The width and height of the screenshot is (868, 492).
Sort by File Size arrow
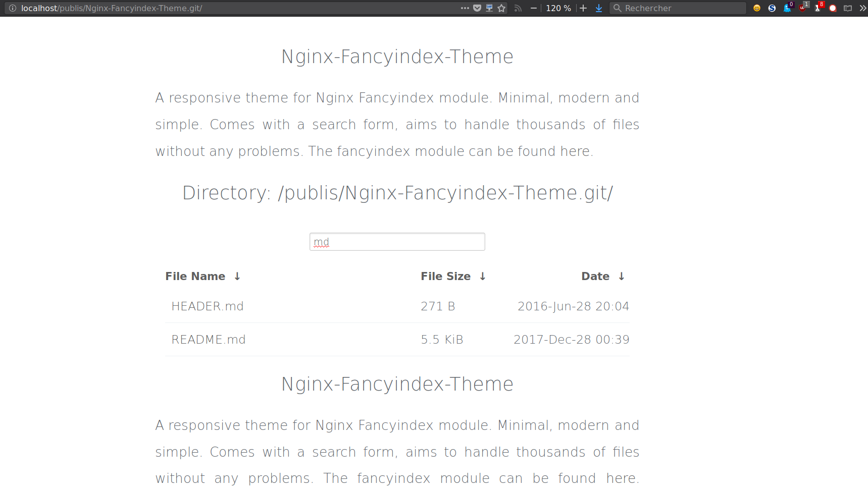pos(483,277)
